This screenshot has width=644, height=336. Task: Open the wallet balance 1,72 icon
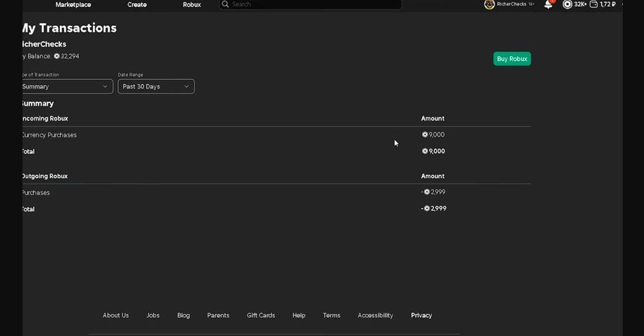pyautogui.click(x=594, y=5)
